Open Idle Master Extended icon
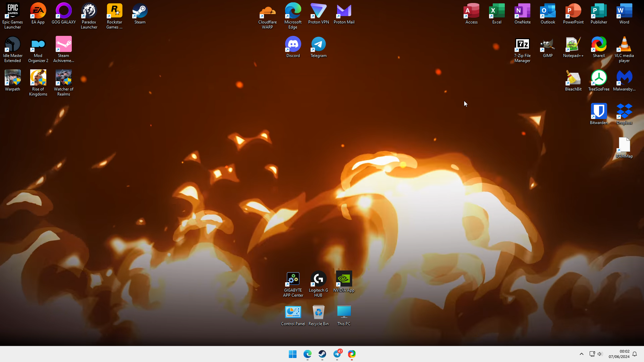The image size is (644, 362). tap(13, 49)
